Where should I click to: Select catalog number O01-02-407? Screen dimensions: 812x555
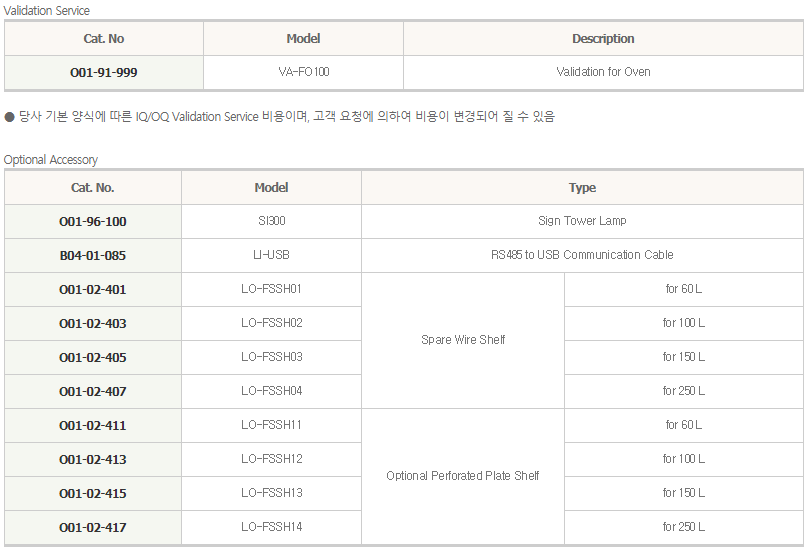93,392
